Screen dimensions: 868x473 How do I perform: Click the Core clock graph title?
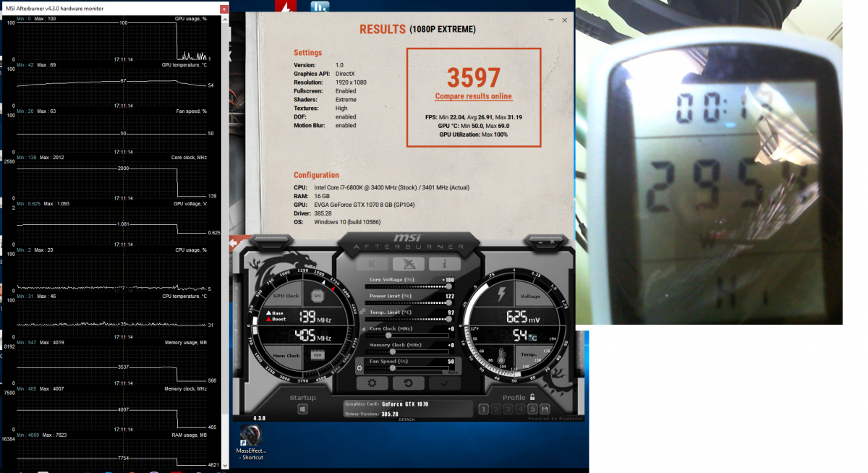[189, 157]
